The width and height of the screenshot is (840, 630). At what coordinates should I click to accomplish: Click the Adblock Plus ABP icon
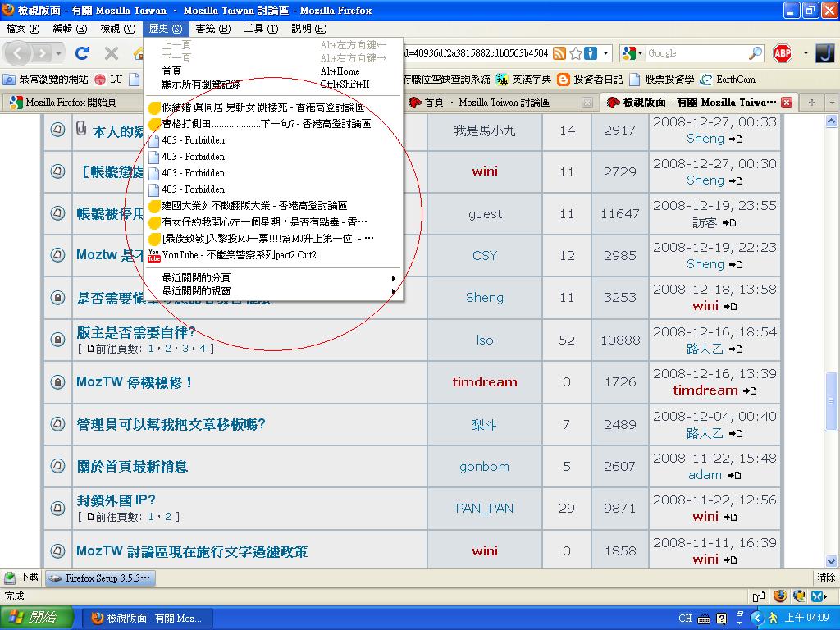[x=782, y=53]
